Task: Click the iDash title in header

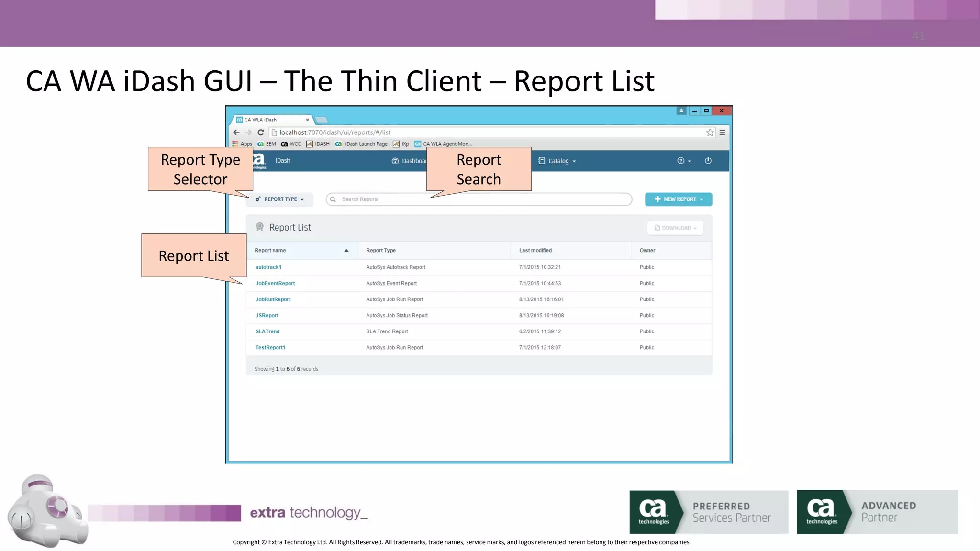Action: tap(283, 161)
